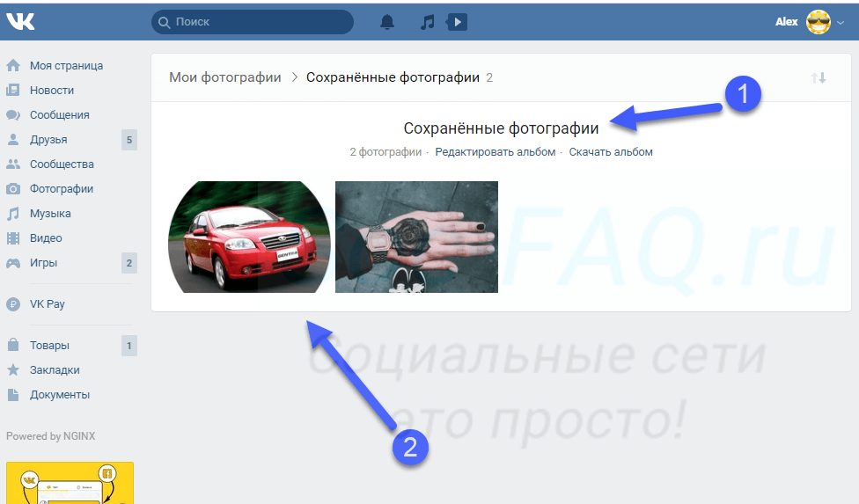Click Редактировать альбом link

click(496, 152)
